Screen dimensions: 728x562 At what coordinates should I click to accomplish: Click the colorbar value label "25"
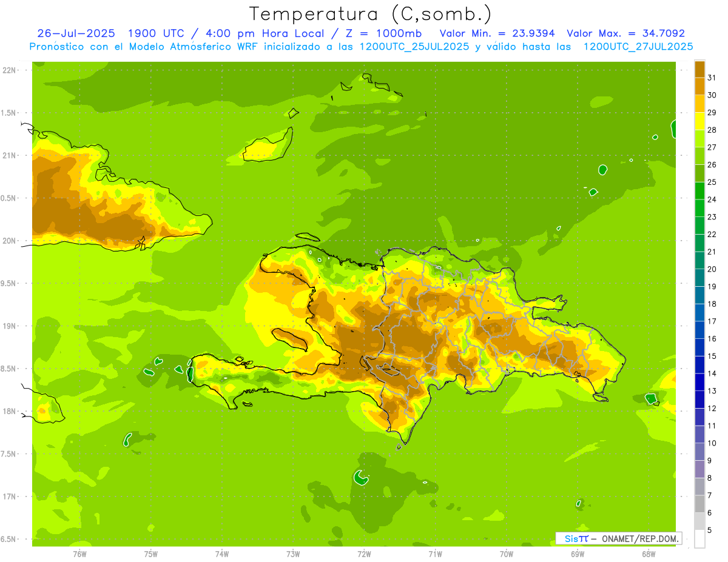pos(712,182)
